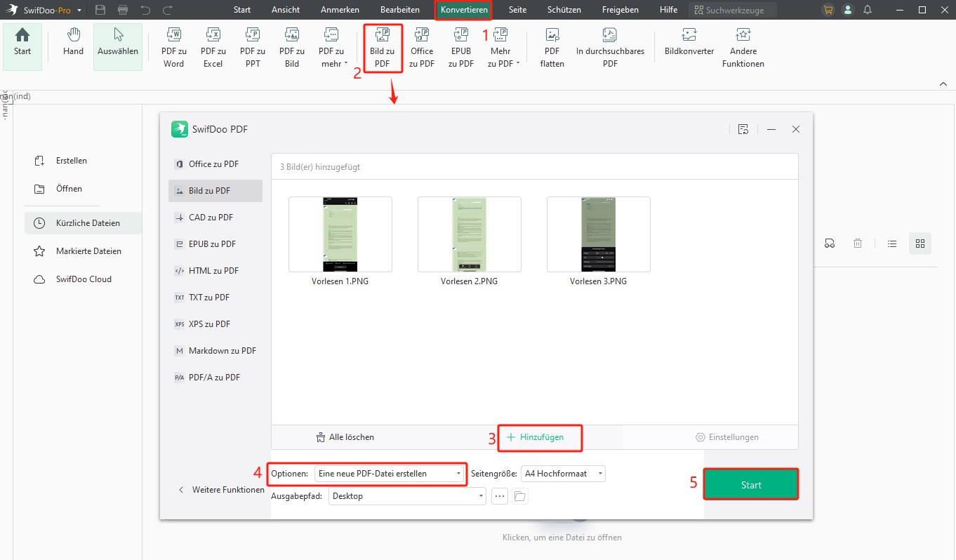The image size is (956, 560).
Task: Select the Vorlesen 3.PNG thumbnail
Action: 599,234
